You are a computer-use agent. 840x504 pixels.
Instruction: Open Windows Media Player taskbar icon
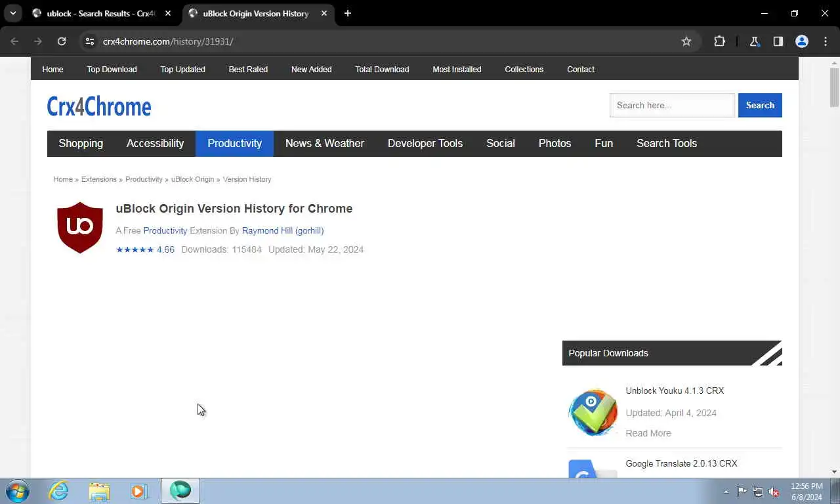138,491
